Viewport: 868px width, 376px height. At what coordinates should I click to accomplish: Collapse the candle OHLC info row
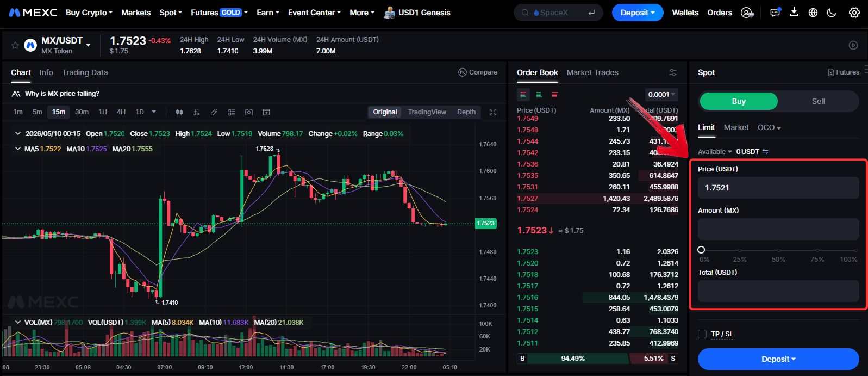(17, 133)
